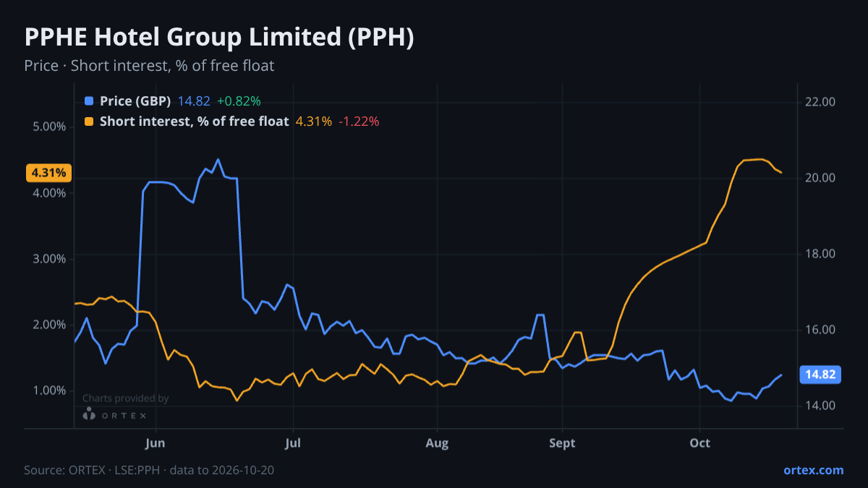Viewport: 868px width, 488px height.
Task: Click the chart title PPHE Hotel Group Limited (PPH)
Action: (x=219, y=38)
